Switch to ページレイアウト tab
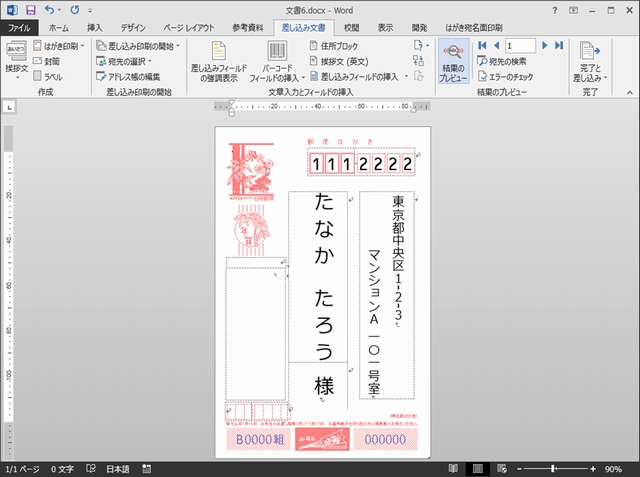This screenshot has height=477, width=640. (189, 28)
